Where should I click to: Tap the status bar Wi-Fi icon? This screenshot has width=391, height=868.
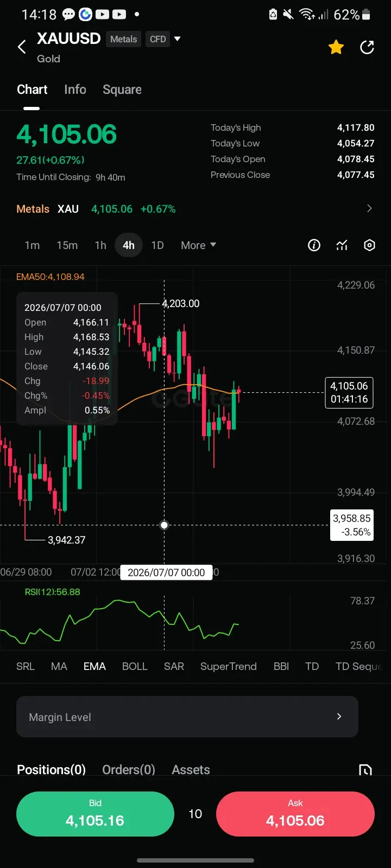[x=307, y=15]
